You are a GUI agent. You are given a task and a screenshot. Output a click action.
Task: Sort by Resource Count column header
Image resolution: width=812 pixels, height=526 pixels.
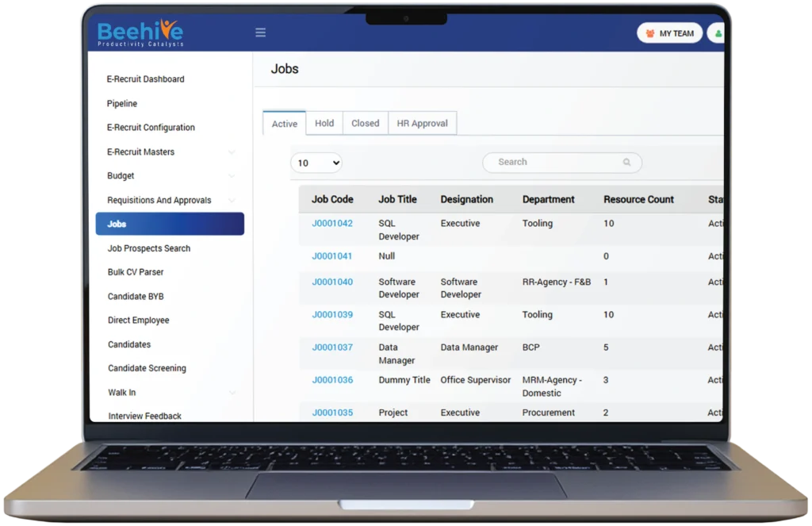pyautogui.click(x=638, y=199)
